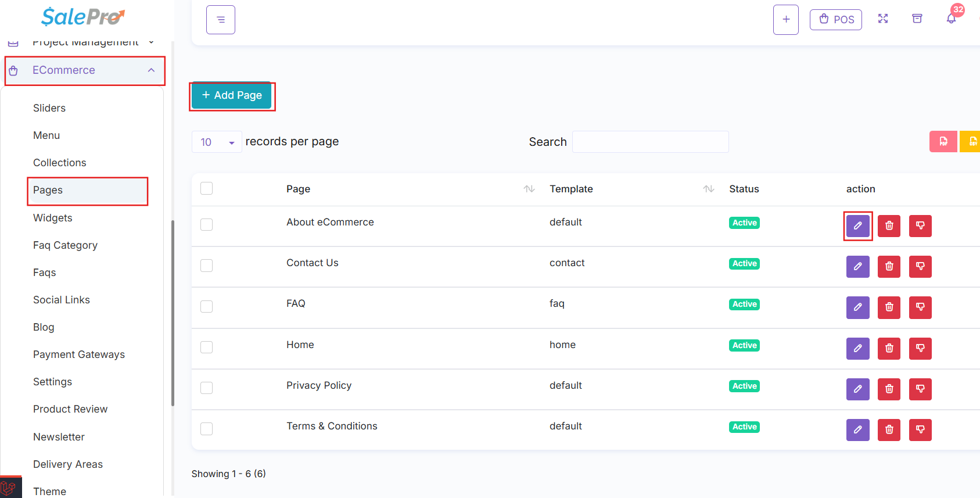980x498 pixels.
Task: Go to Pages in the sidebar
Action: tap(88, 191)
